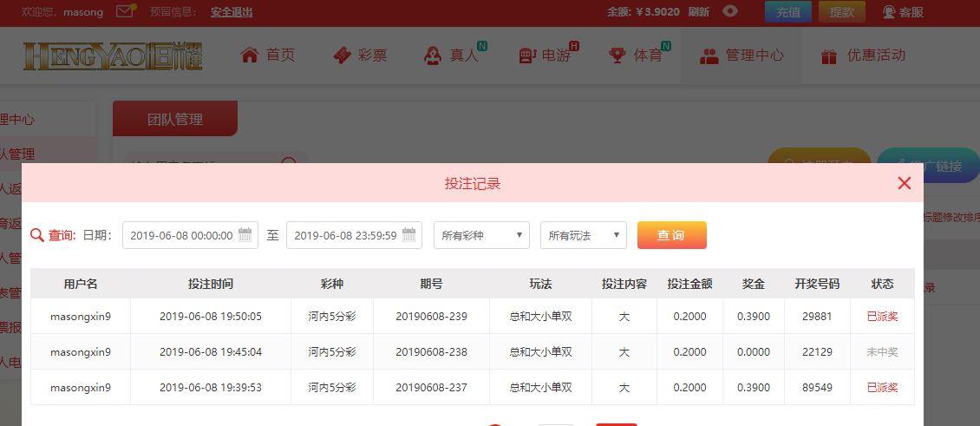The image size is (980, 426).
Task: Click the 首页 home icon
Action: pos(250,56)
